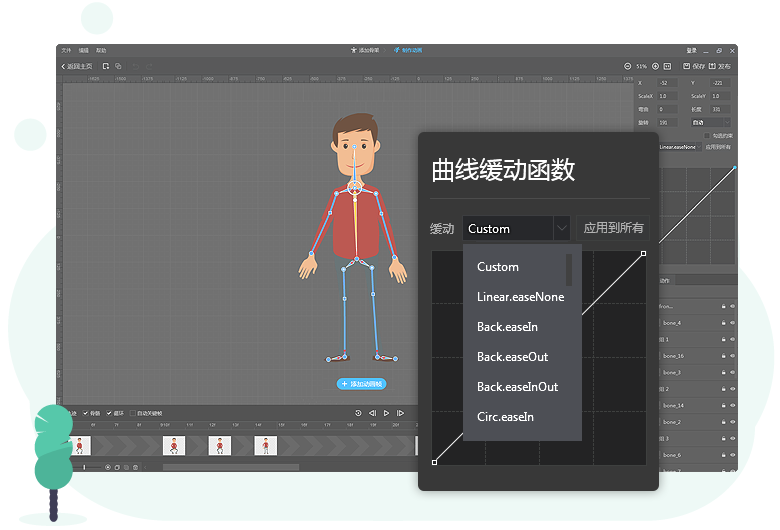This screenshot has width=780, height=530.
Task: Toggle visibility of bone_4 layer
Action: (x=732, y=323)
